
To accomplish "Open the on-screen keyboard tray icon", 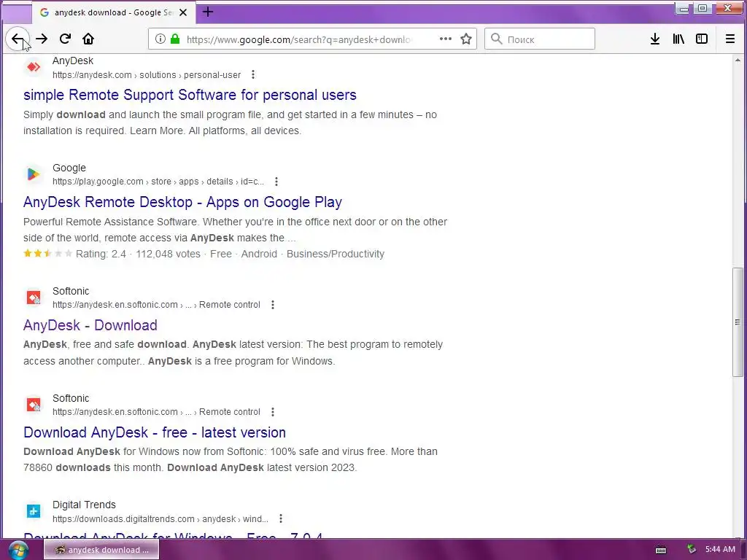I will click(661, 550).
